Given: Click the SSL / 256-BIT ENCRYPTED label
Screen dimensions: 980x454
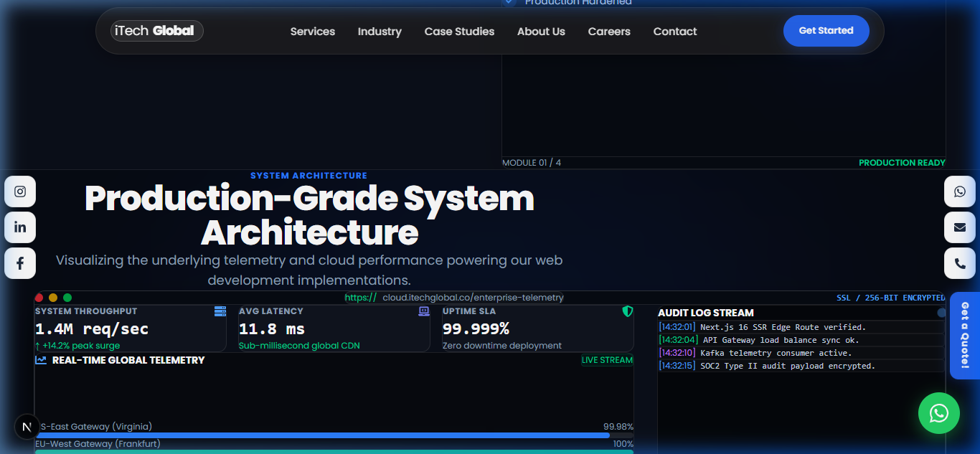Looking at the screenshot, I should (890, 298).
